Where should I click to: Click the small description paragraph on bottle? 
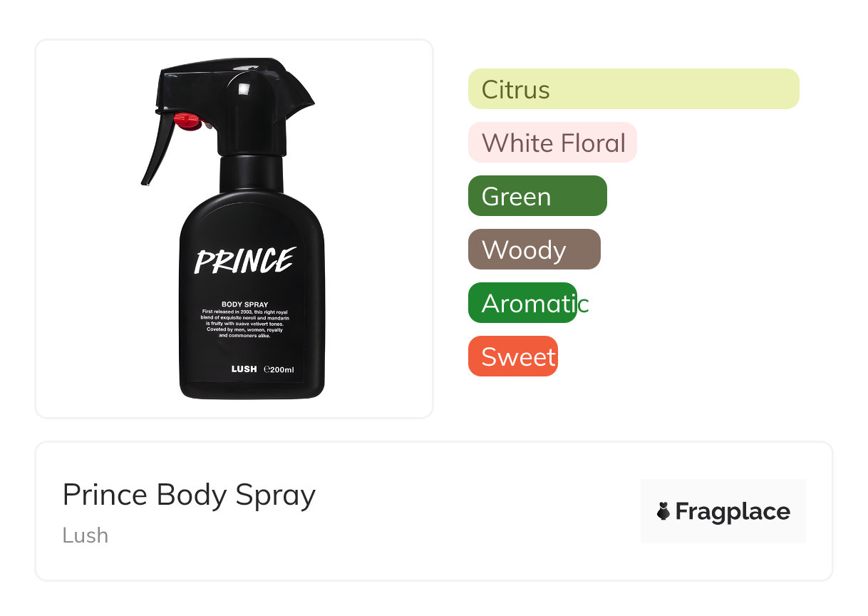tap(244, 323)
